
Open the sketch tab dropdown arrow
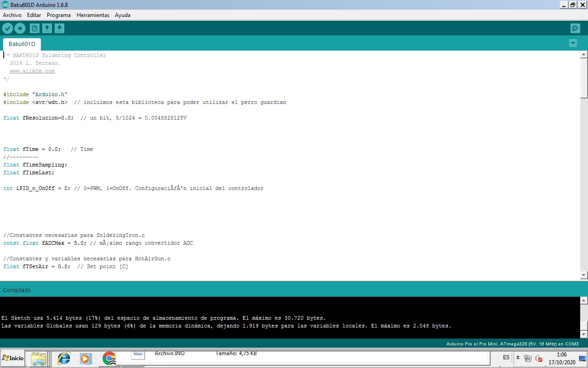click(573, 43)
